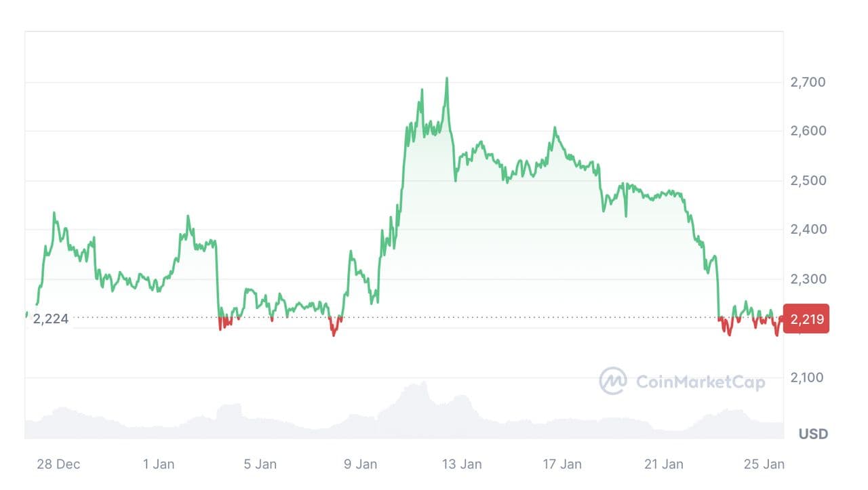Select the 25 Jan date label
This screenshot has width=868, height=490.
pyautogui.click(x=764, y=464)
